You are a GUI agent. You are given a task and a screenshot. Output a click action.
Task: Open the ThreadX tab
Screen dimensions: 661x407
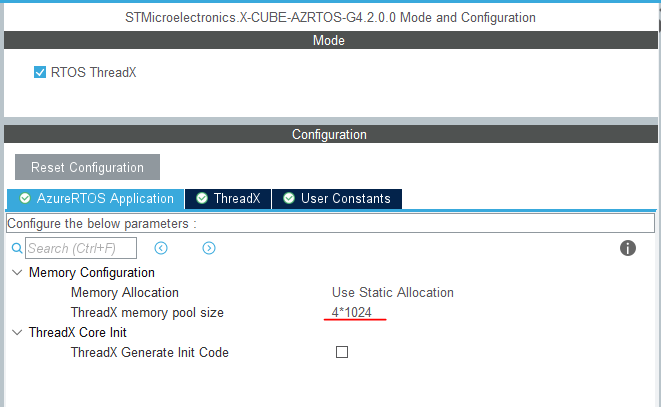tap(228, 199)
